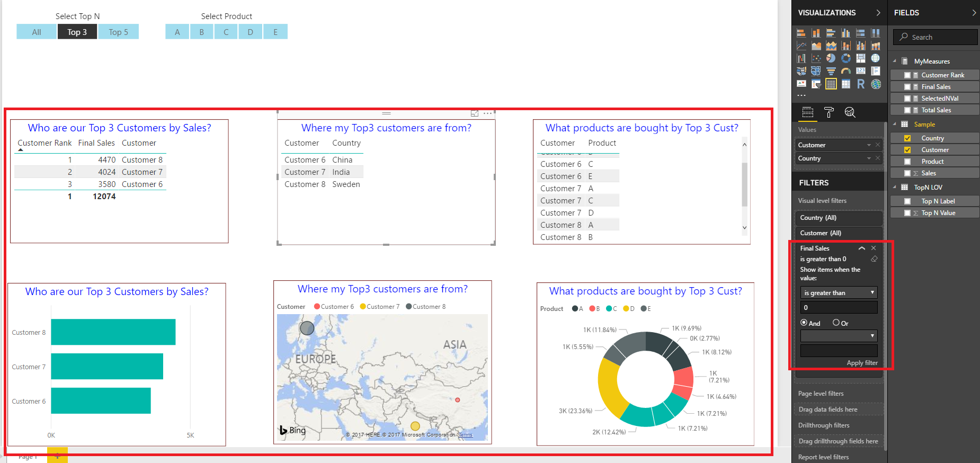Select the Top 5 slicer button

pos(119,32)
